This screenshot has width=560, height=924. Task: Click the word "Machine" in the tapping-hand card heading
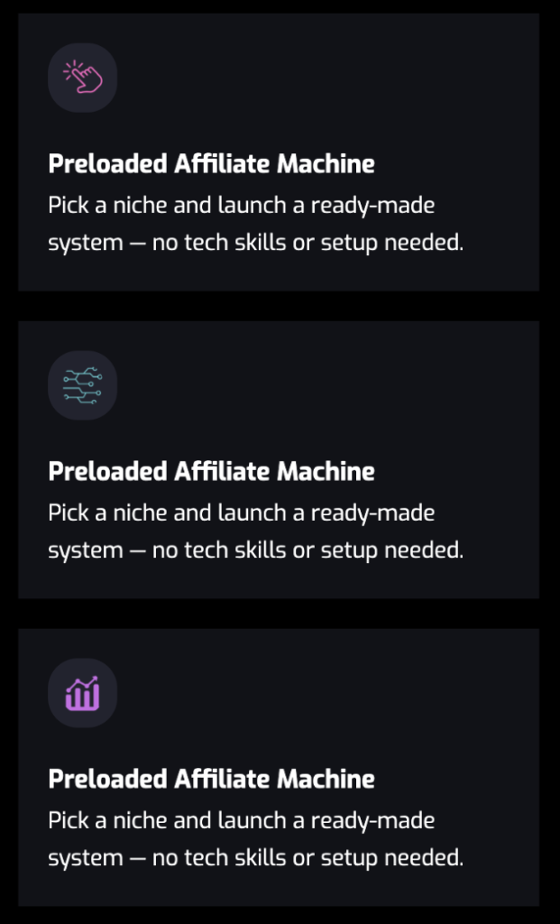pyautogui.click(x=326, y=164)
